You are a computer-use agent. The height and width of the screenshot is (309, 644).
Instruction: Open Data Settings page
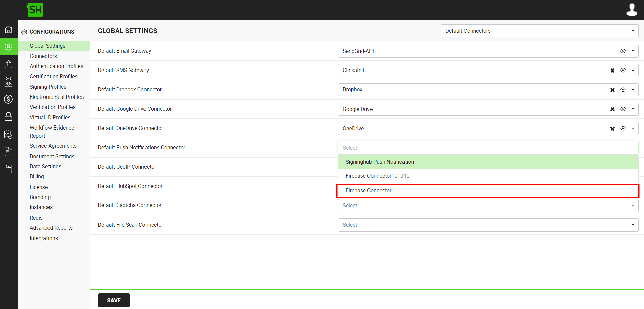click(x=45, y=166)
